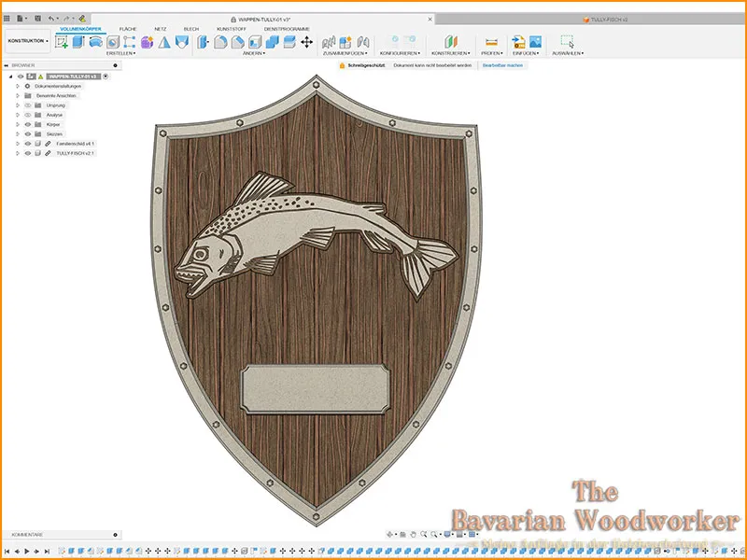The image size is (747, 560).
Task: Click the Insert Derive icon in Einfügen
Action: 518,42
